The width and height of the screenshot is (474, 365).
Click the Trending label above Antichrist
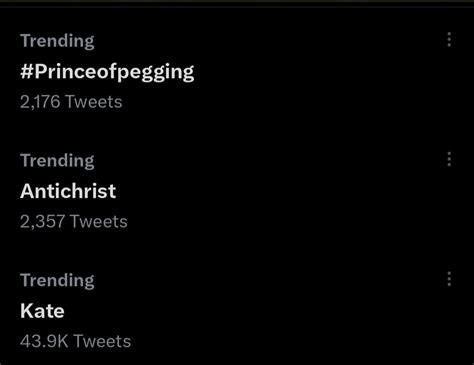[x=57, y=161]
